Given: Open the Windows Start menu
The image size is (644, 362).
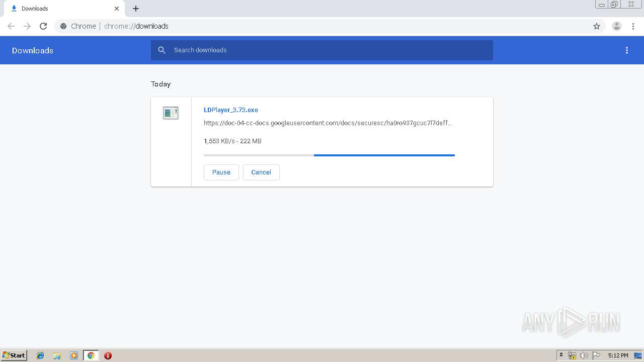Looking at the screenshot, I should pos(14,355).
